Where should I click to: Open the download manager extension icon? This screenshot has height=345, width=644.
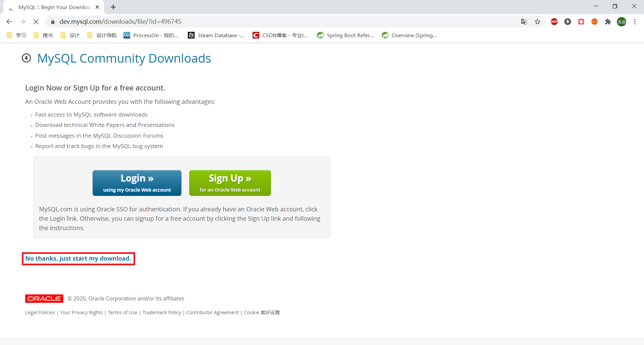click(x=568, y=22)
